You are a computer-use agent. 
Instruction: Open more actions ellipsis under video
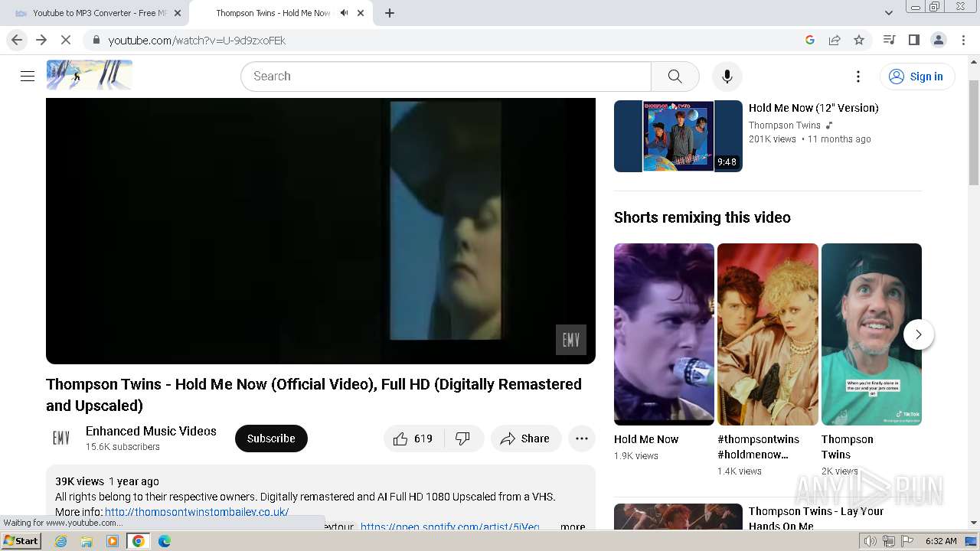point(582,439)
